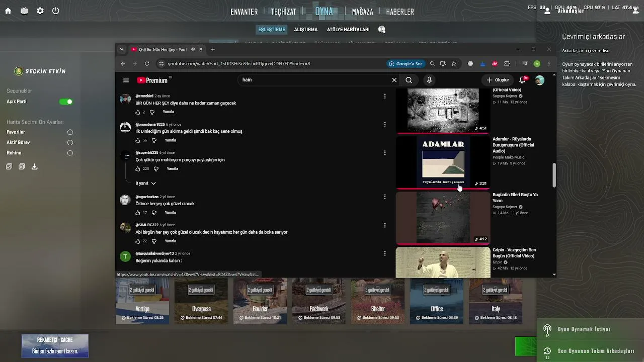Open YouTube notifications bell
Viewport: 644px width, 362px height.
(x=523, y=80)
